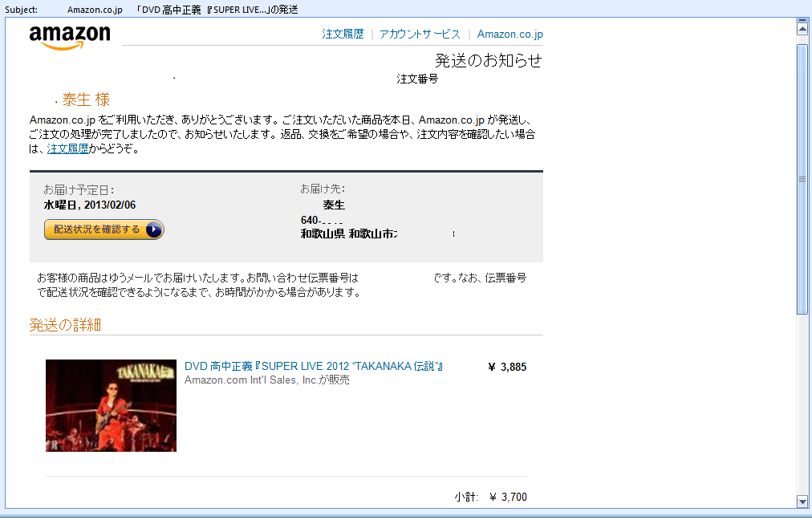Click the scrollbar up arrow
Screen dimensions: 812x520
click(x=802, y=28)
